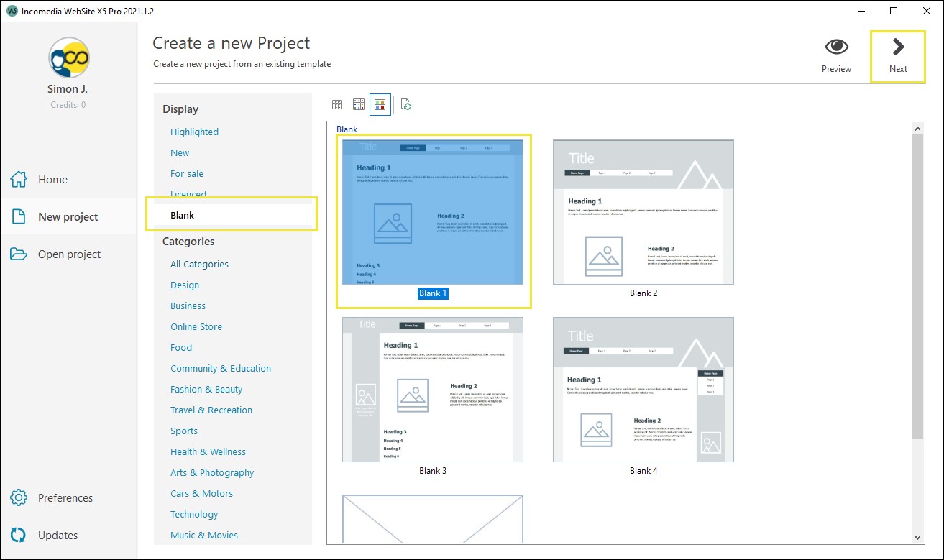Show Licenced templates
The height and width of the screenshot is (560, 944).
[x=188, y=195]
